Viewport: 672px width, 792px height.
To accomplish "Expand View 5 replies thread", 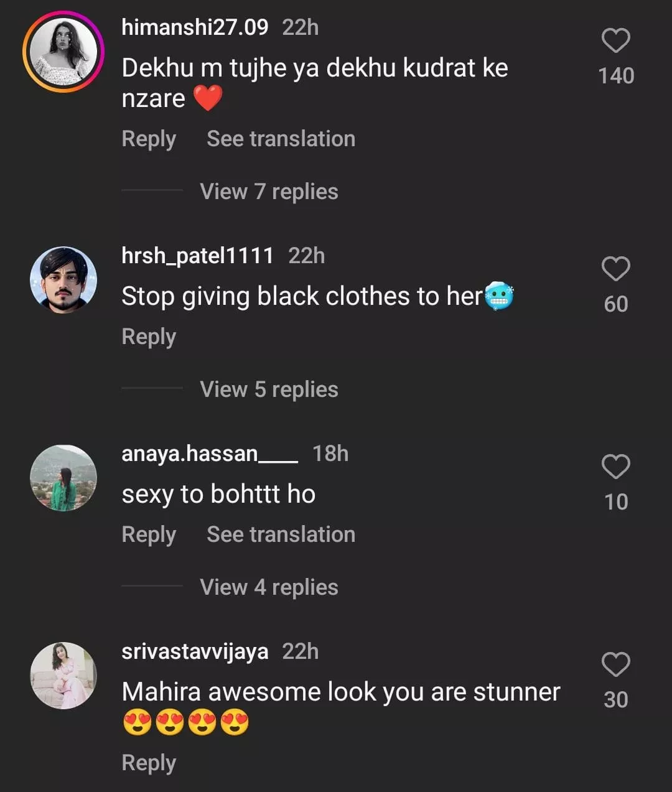I will tap(269, 389).
